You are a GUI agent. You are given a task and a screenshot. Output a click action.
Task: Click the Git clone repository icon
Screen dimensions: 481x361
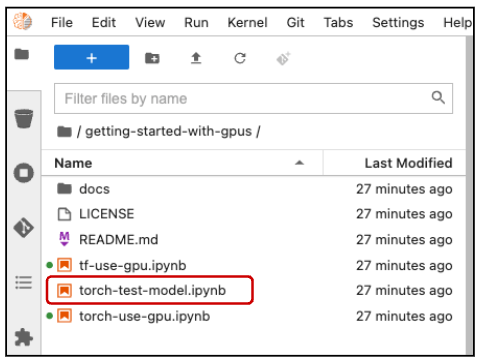coord(283,59)
